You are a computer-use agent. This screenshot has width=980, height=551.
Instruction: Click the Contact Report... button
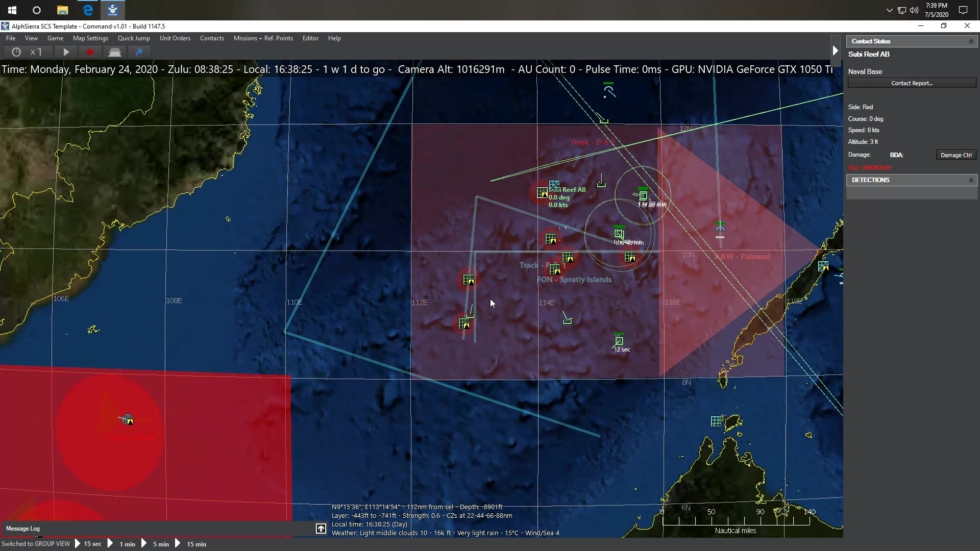coord(912,83)
